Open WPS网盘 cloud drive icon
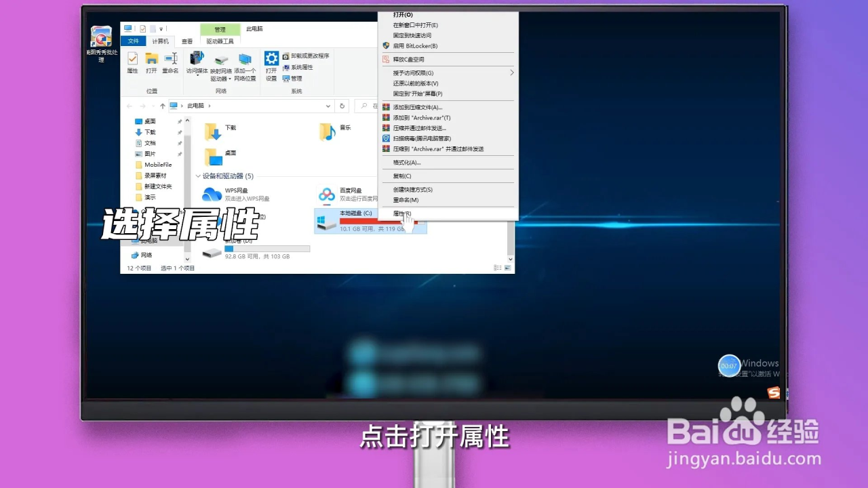868x488 pixels. tap(212, 195)
